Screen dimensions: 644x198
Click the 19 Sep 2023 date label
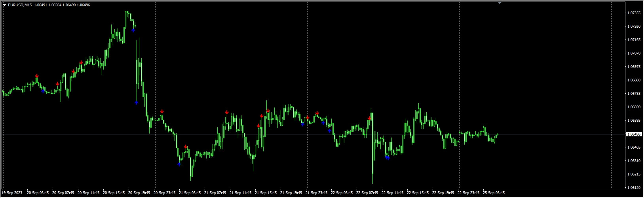[11, 193]
